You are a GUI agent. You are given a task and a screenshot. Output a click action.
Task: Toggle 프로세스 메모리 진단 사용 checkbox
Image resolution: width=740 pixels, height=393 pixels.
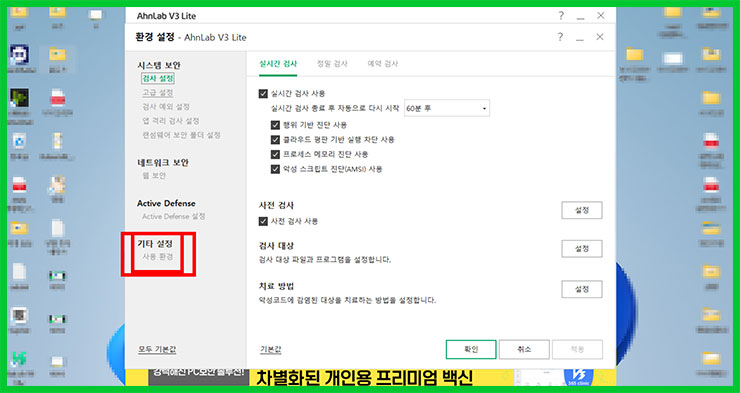276,154
